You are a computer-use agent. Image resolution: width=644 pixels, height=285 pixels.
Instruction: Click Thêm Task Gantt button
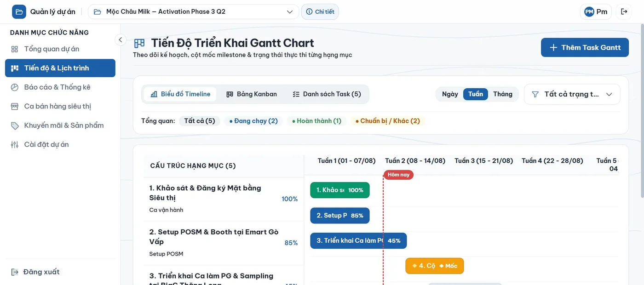coord(585,47)
